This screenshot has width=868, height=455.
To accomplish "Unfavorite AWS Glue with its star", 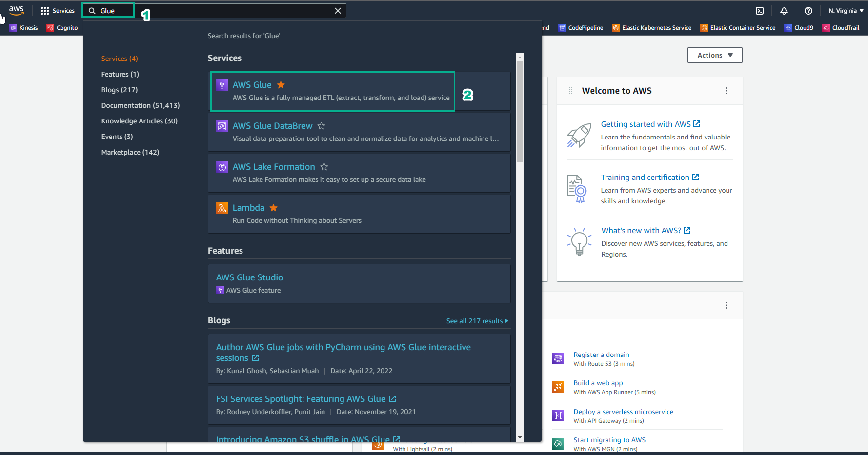I will 281,85.
